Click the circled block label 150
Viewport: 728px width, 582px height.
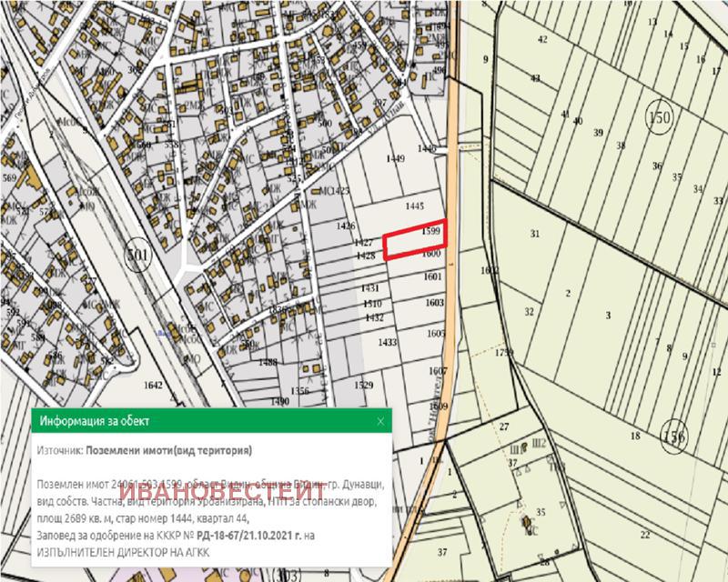pos(658,118)
